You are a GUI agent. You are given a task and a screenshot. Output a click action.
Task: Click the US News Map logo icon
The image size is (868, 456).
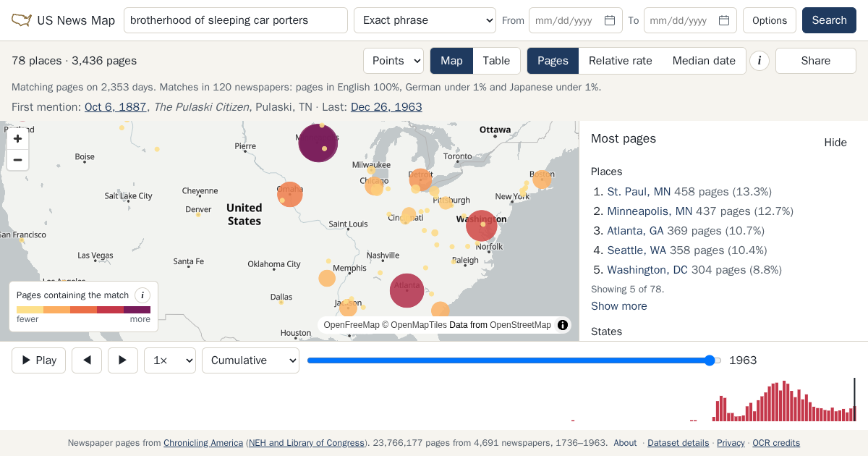click(22, 20)
